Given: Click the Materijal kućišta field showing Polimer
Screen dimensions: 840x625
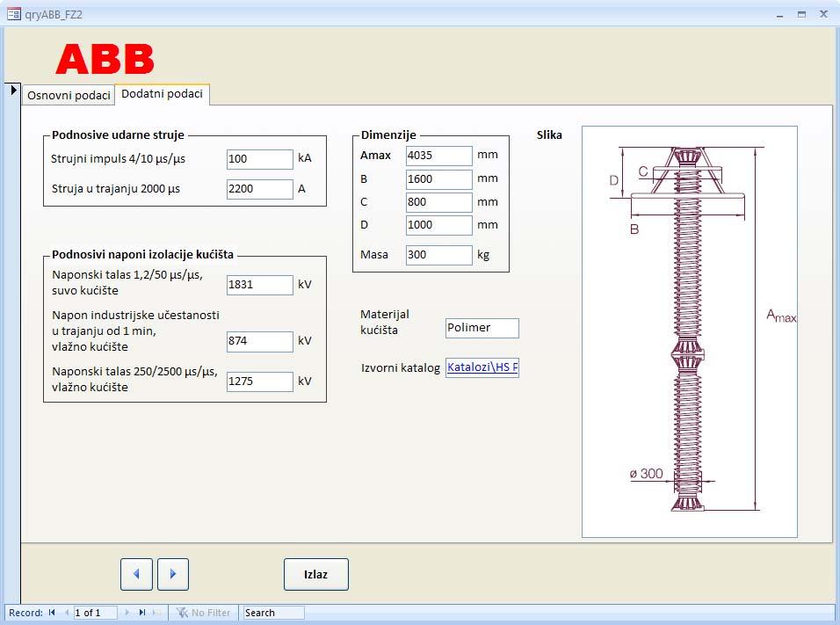Looking at the screenshot, I should 482,328.
